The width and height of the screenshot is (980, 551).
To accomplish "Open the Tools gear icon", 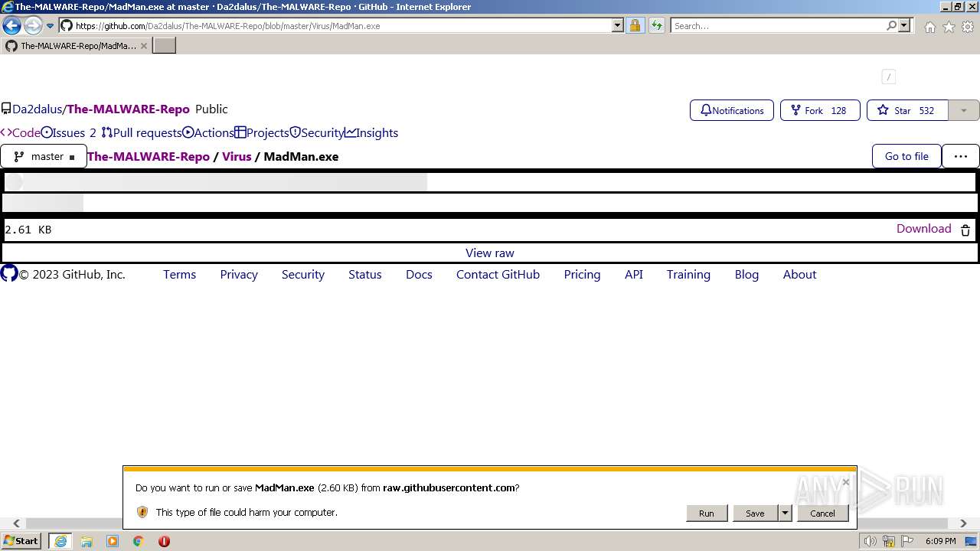I will point(968,27).
